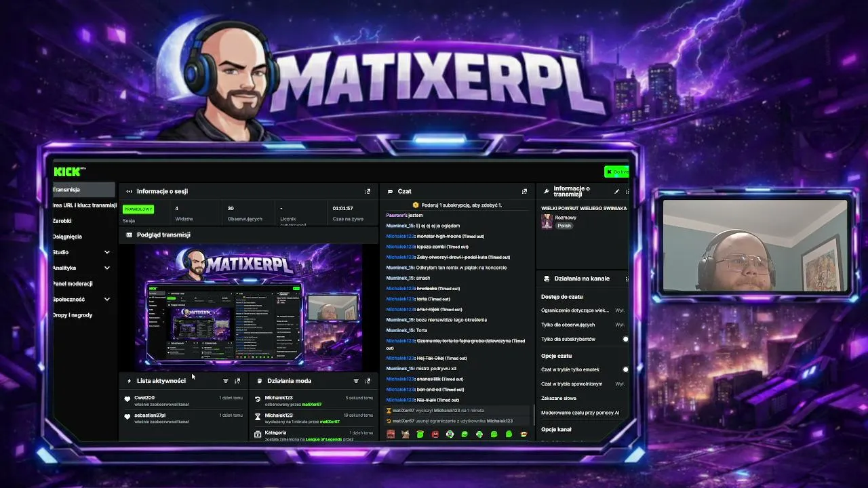Toggle Tylko dla subskrybentów switch
This screenshot has width=868, height=488.
[x=625, y=339]
